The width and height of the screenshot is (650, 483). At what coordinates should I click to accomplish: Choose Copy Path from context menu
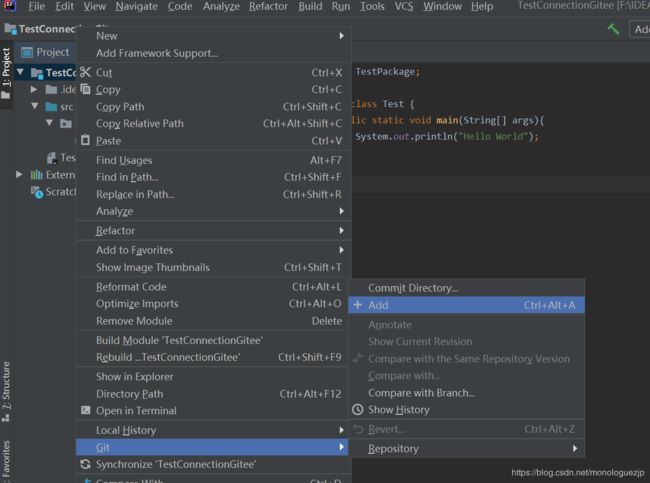coord(214,107)
